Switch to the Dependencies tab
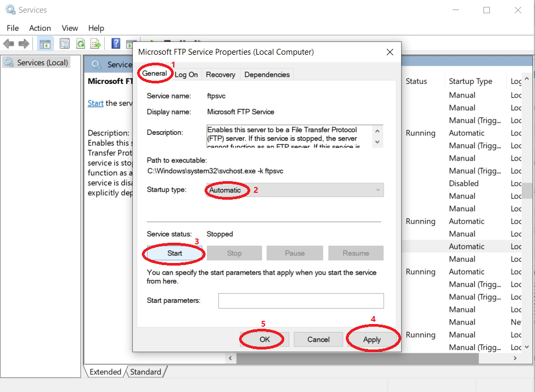535x392 pixels. 267,74
